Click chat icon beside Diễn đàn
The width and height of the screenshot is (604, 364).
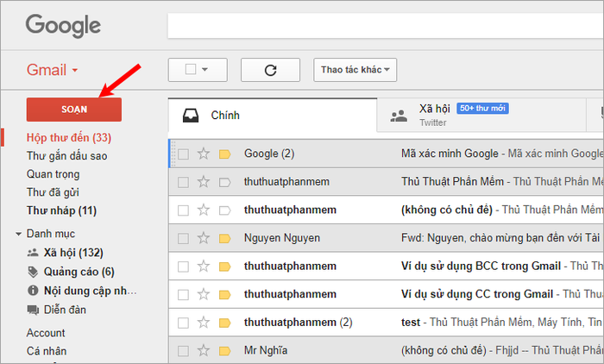pos(33,310)
